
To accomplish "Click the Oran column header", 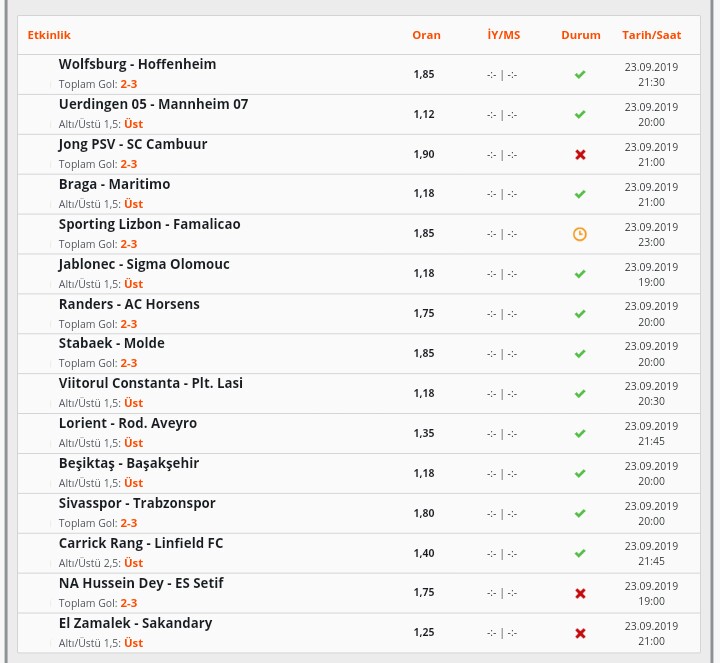I will (426, 35).
